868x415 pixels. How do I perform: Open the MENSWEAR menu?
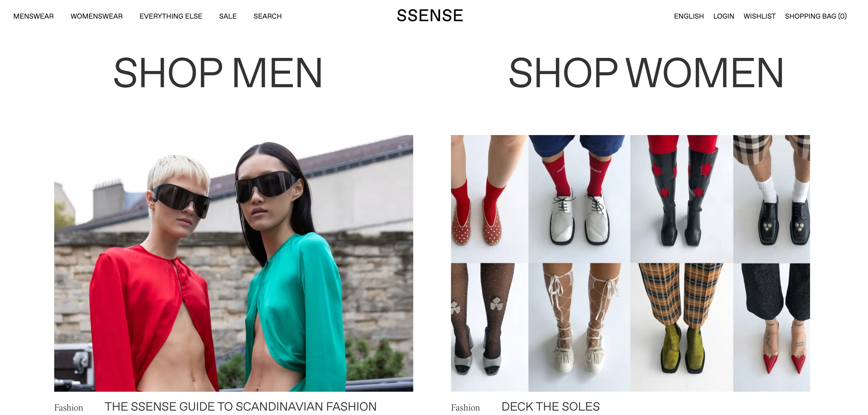(33, 16)
